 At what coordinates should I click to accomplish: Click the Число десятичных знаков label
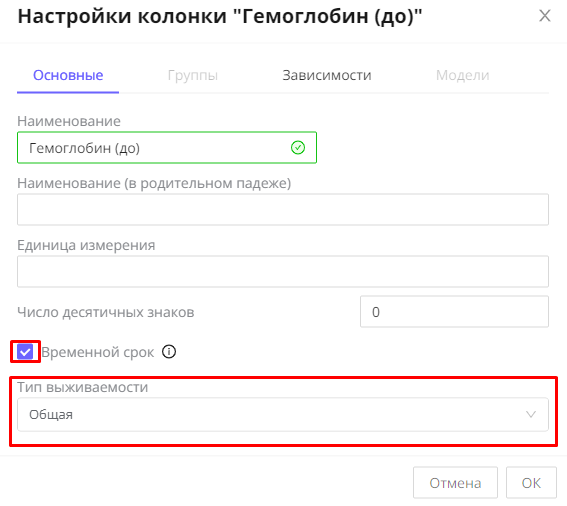click(x=106, y=312)
